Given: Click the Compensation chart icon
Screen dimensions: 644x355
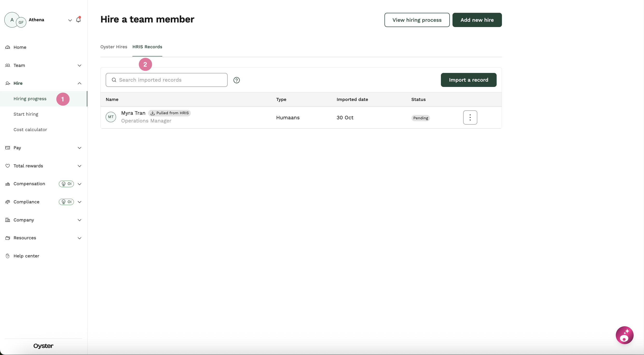Looking at the screenshot, I should coord(8,184).
